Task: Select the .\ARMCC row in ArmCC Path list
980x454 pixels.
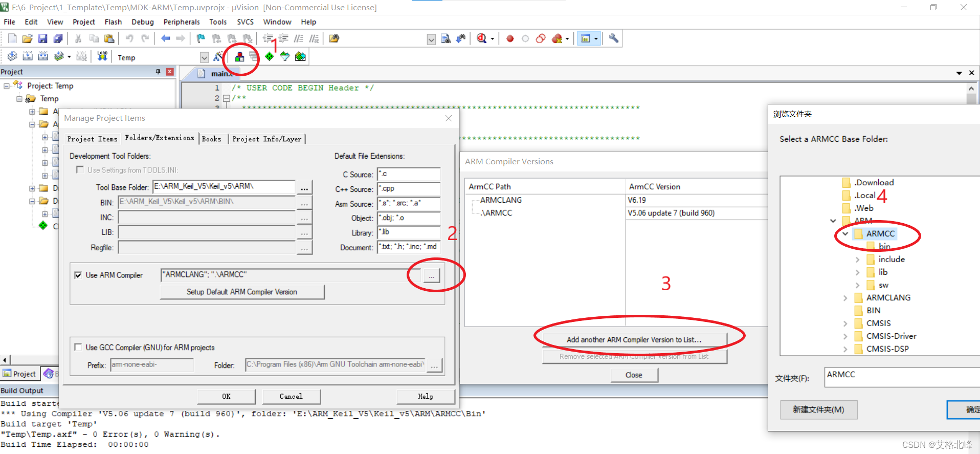Action: (497, 213)
